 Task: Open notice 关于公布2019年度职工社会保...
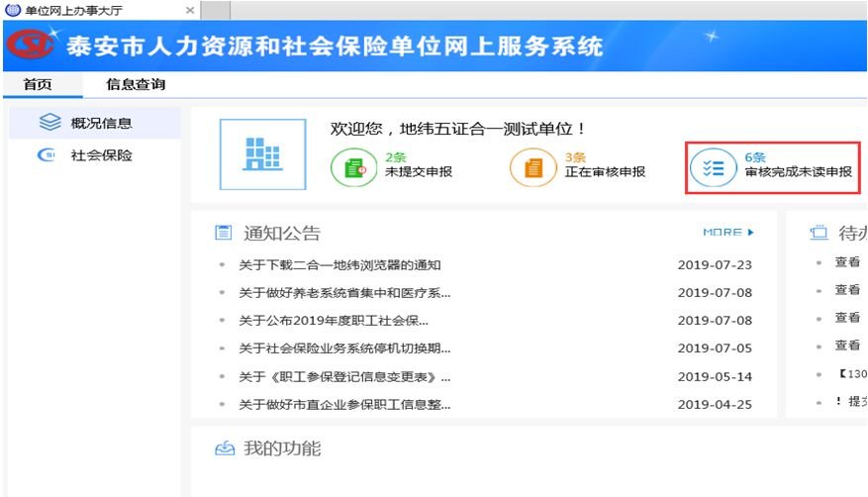pos(334,321)
